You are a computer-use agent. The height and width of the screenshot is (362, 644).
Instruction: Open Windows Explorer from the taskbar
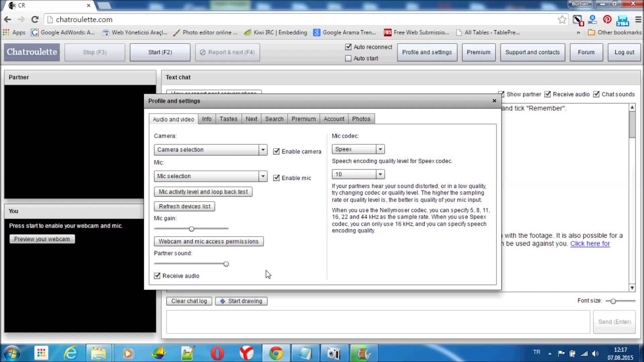pos(99,353)
